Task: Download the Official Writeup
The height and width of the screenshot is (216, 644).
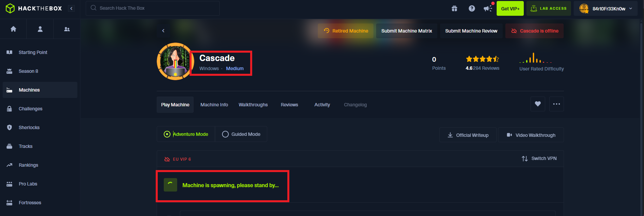Action: (x=468, y=135)
